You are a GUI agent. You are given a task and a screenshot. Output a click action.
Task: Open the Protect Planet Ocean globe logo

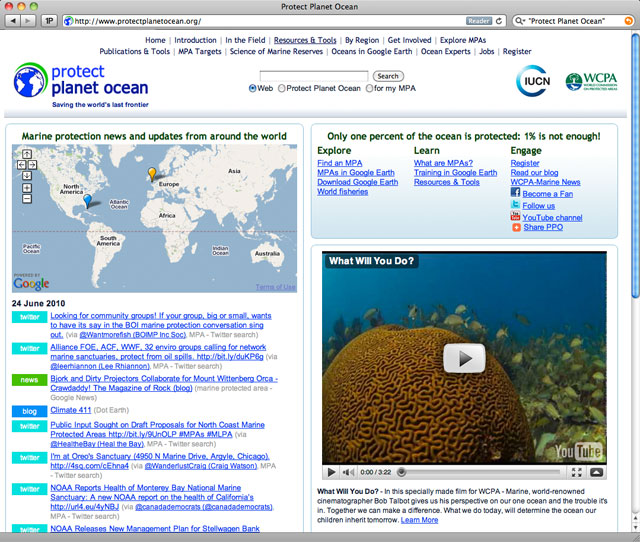[30, 80]
